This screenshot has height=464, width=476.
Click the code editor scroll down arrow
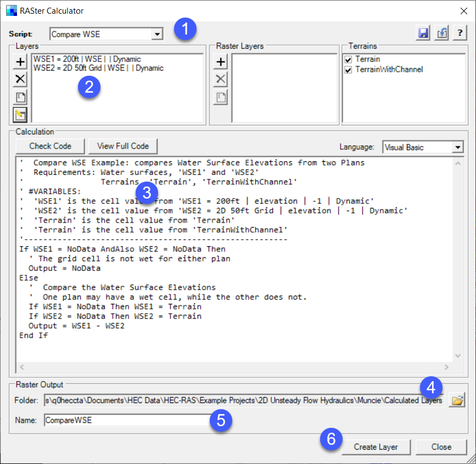pos(458,355)
